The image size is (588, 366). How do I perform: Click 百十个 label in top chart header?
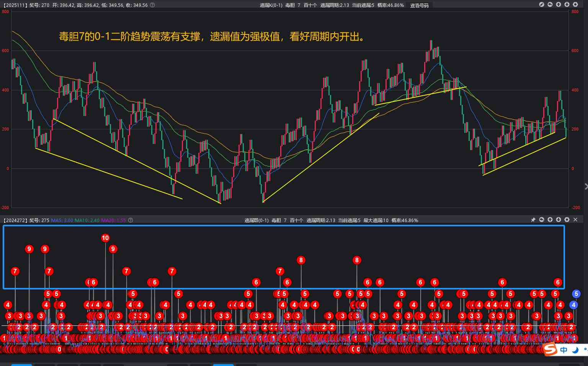click(310, 5)
